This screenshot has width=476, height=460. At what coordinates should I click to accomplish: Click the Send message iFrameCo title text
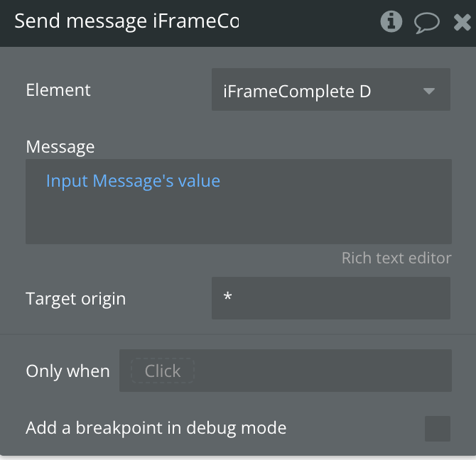click(x=126, y=21)
